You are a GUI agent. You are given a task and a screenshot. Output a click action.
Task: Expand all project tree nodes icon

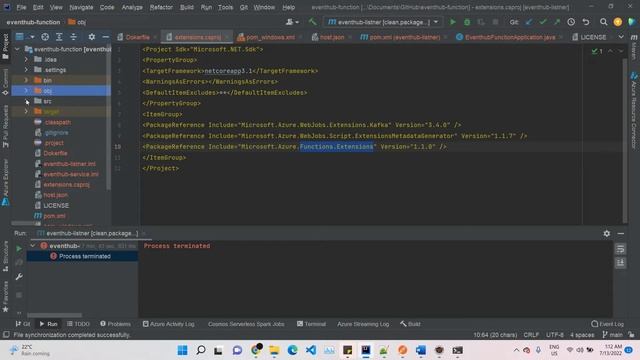click(x=59, y=37)
